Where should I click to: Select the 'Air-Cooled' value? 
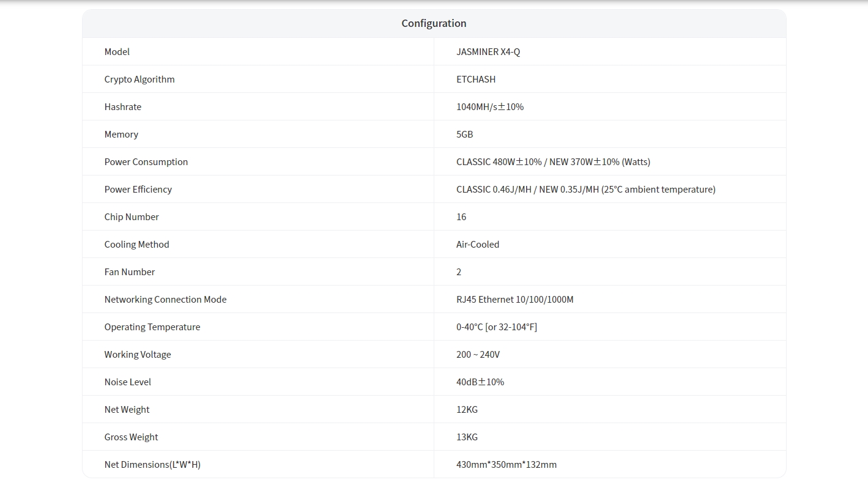tap(478, 245)
